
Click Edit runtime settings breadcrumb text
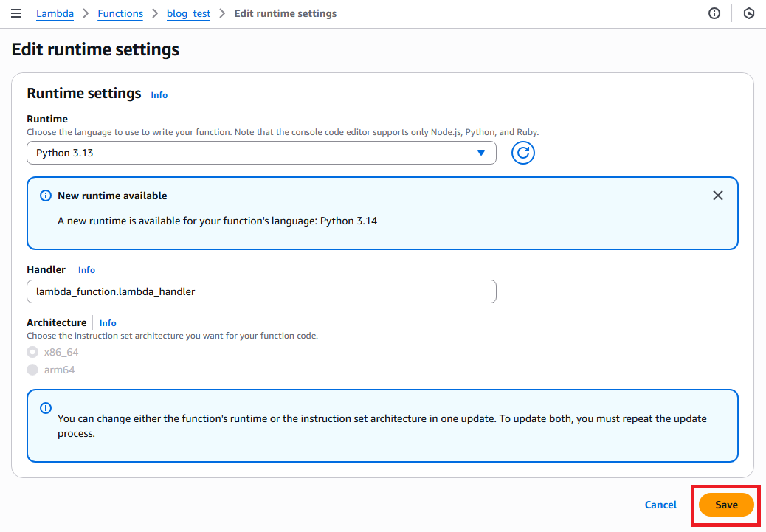pyautogui.click(x=285, y=14)
